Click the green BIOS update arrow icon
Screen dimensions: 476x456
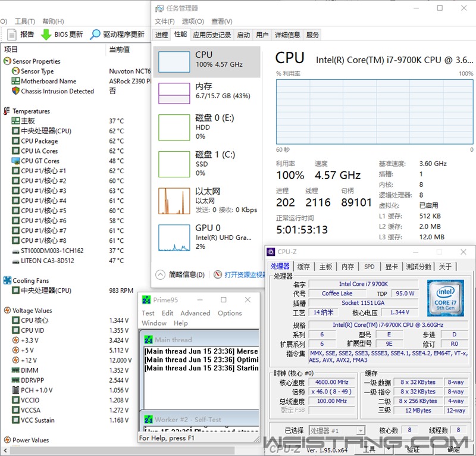click(46, 35)
